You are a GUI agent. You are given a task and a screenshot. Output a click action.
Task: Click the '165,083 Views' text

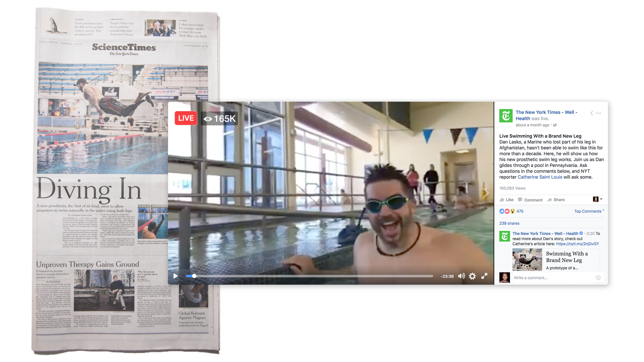[x=512, y=188]
